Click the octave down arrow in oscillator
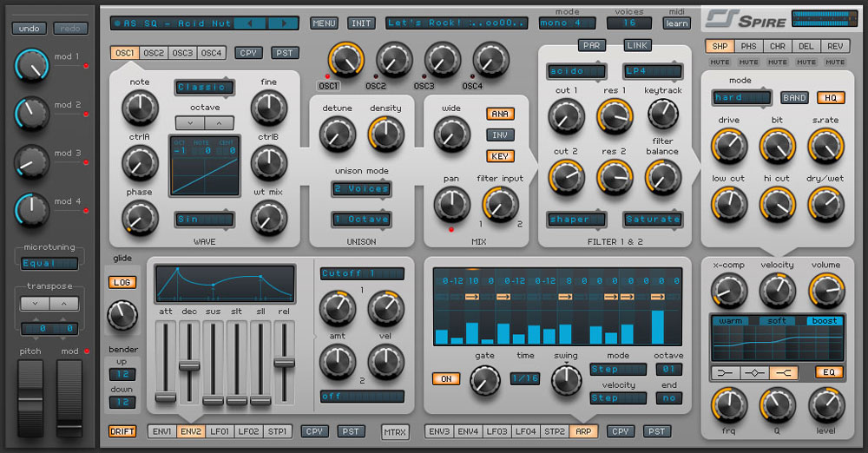Image resolution: width=868 pixels, height=453 pixels. click(190, 123)
